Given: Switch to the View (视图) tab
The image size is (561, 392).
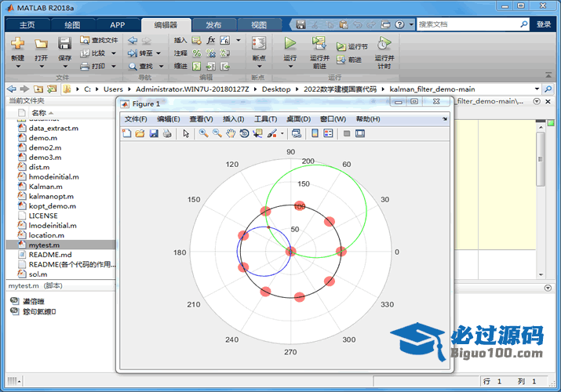Looking at the screenshot, I should click(259, 24).
